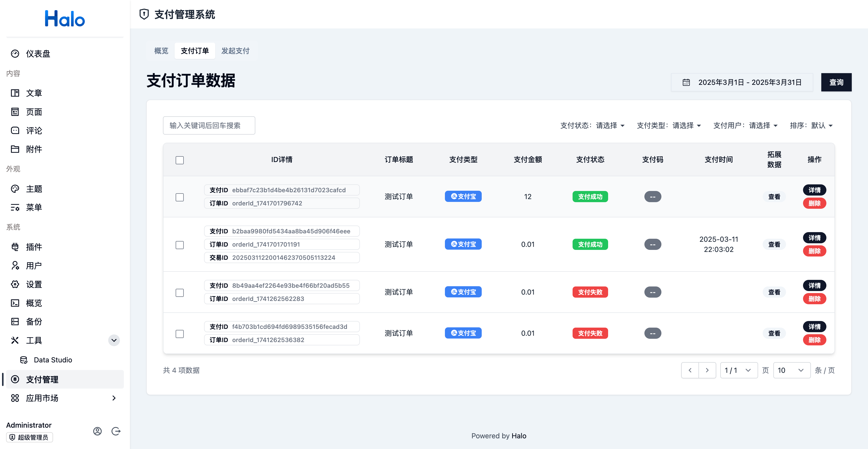Switch to the 概览 tab at top
The width and height of the screenshot is (868, 449).
(161, 51)
